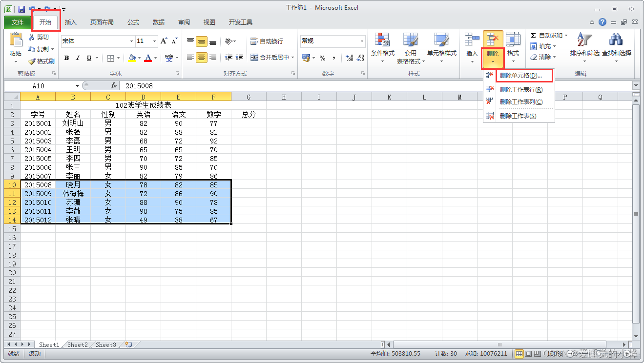Expand the Name Box dropdown arrow
644x363 pixels.
pyautogui.click(x=77, y=85)
